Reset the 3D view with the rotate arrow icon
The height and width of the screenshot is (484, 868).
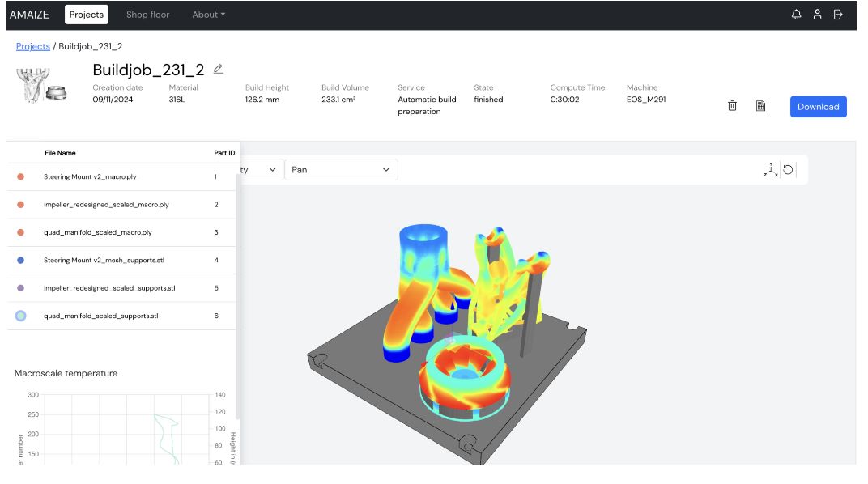pos(788,170)
